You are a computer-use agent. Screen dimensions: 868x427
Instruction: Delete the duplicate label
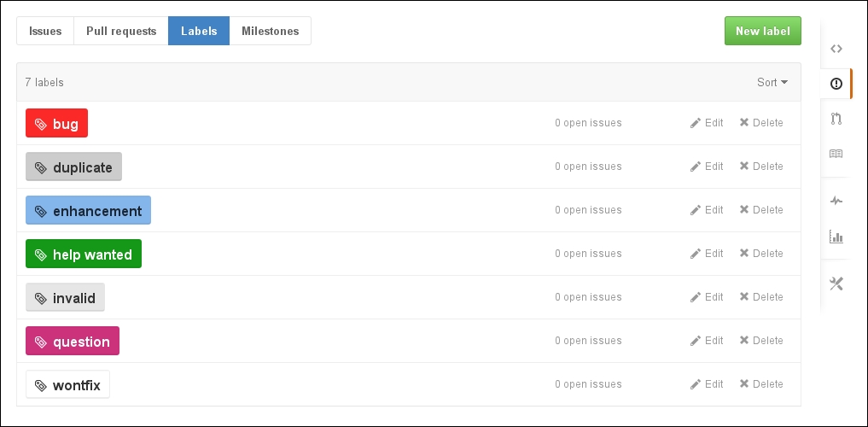pos(761,167)
